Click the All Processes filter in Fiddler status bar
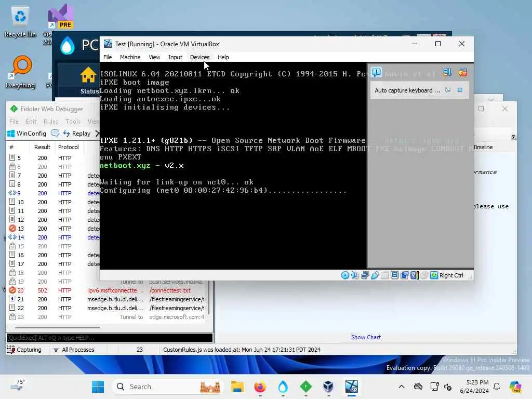Screen dimensions: 532x399 click(74, 350)
